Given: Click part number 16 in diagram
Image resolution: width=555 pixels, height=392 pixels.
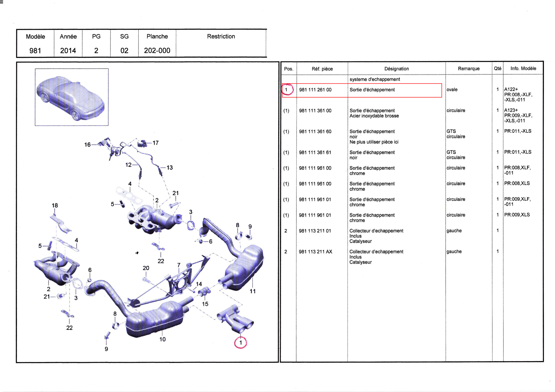Looking at the screenshot, I should [x=87, y=145].
